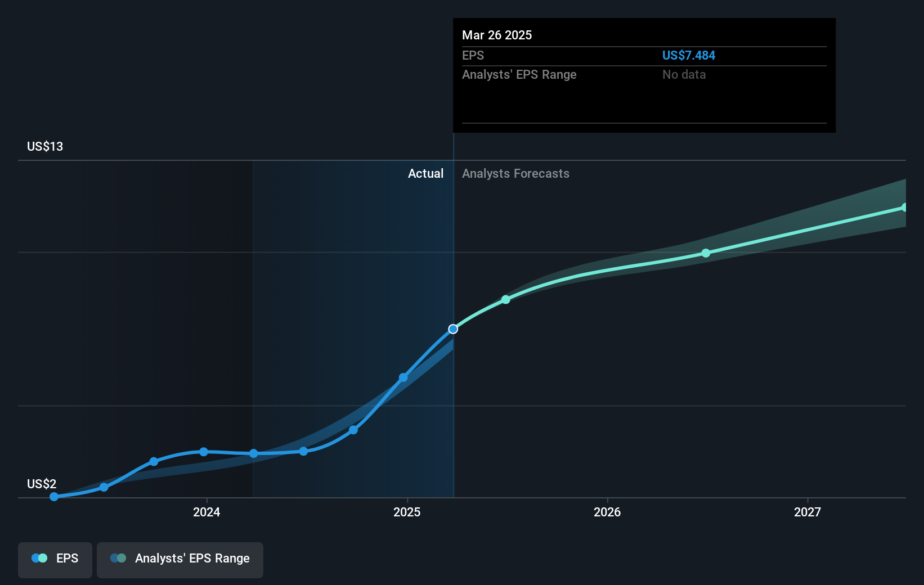
Task: Click the Mar 26 2025 tooltip date
Action: (497, 35)
